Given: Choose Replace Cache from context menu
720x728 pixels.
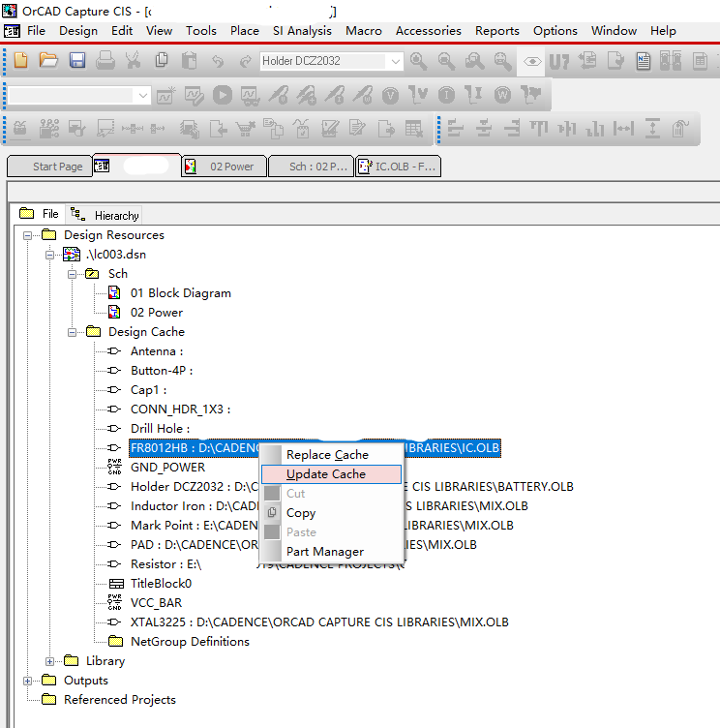Looking at the screenshot, I should pos(331,455).
